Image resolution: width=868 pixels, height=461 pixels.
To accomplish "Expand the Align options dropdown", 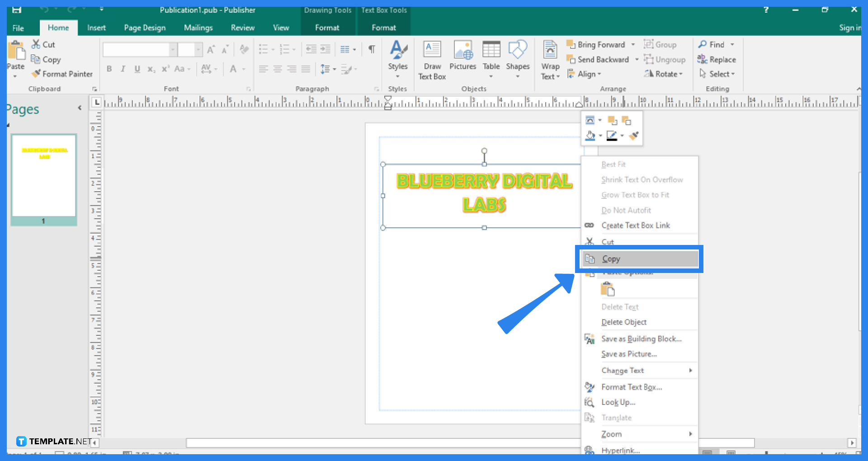I will coord(599,74).
